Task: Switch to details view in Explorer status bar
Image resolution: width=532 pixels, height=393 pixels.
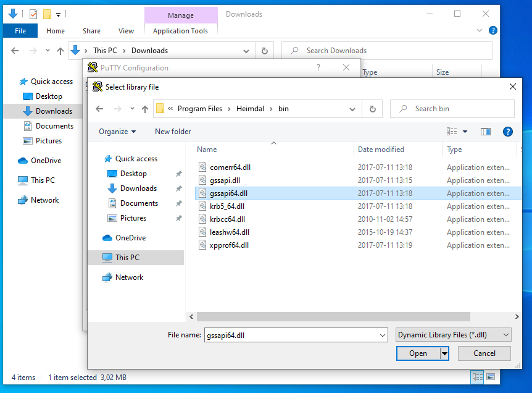Action: (x=477, y=377)
